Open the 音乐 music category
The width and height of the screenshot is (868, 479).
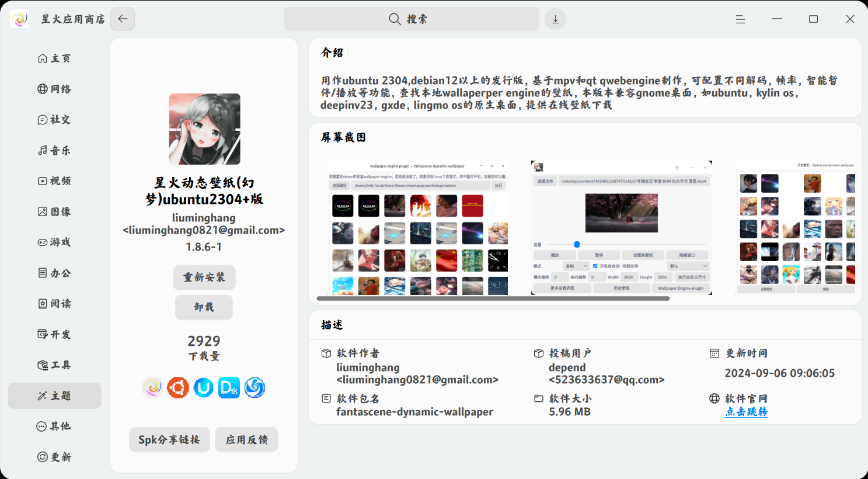(x=55, y=150)
